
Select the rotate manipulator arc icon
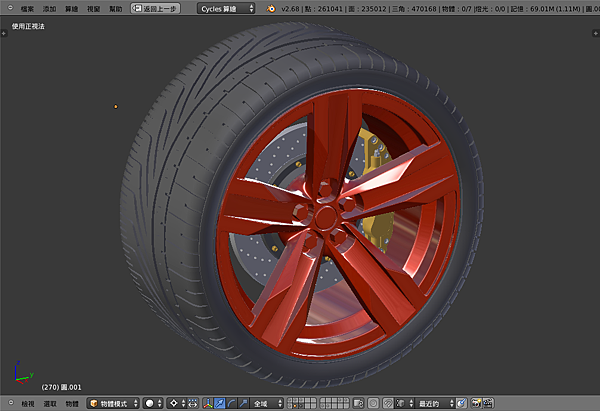232,403
